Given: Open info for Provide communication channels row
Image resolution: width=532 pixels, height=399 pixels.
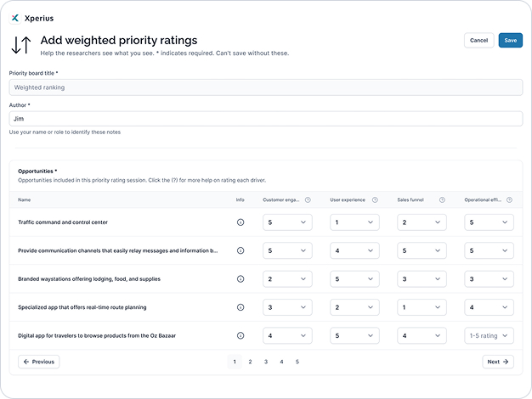Looking at the screenshot, I should click(x=241, y=250).
